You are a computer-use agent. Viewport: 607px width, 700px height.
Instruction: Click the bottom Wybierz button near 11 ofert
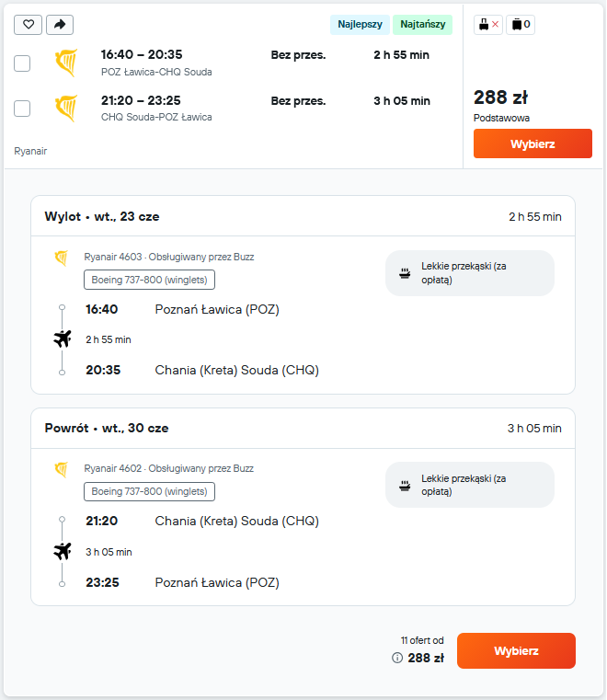click(x=516, y=651)
